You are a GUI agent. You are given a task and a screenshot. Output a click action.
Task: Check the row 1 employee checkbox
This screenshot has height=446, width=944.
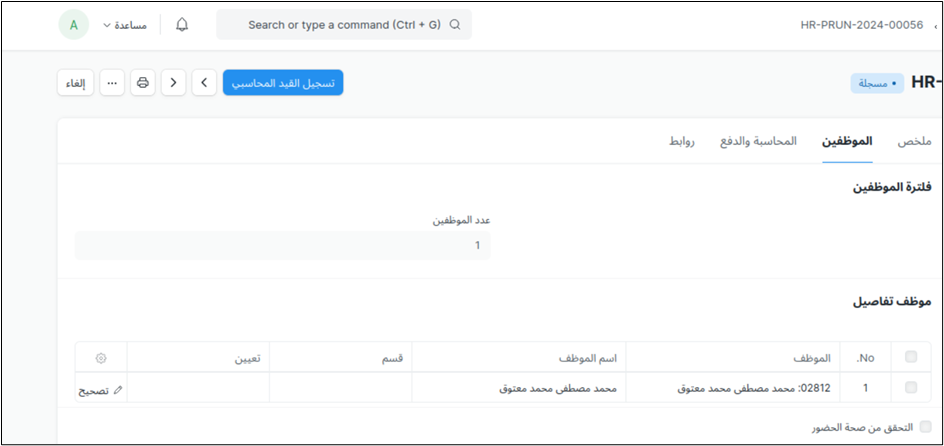[910, 388]
